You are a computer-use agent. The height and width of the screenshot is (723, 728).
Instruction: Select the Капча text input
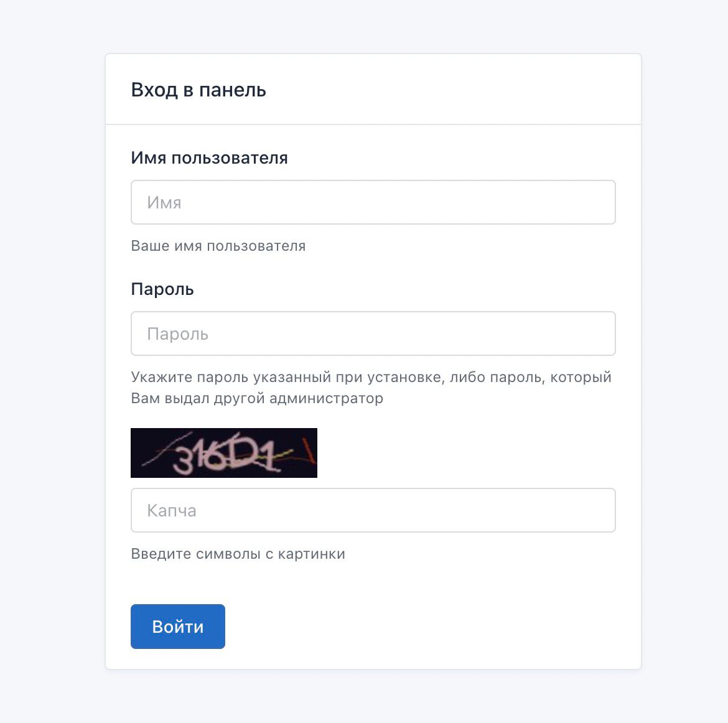(373, 510)
